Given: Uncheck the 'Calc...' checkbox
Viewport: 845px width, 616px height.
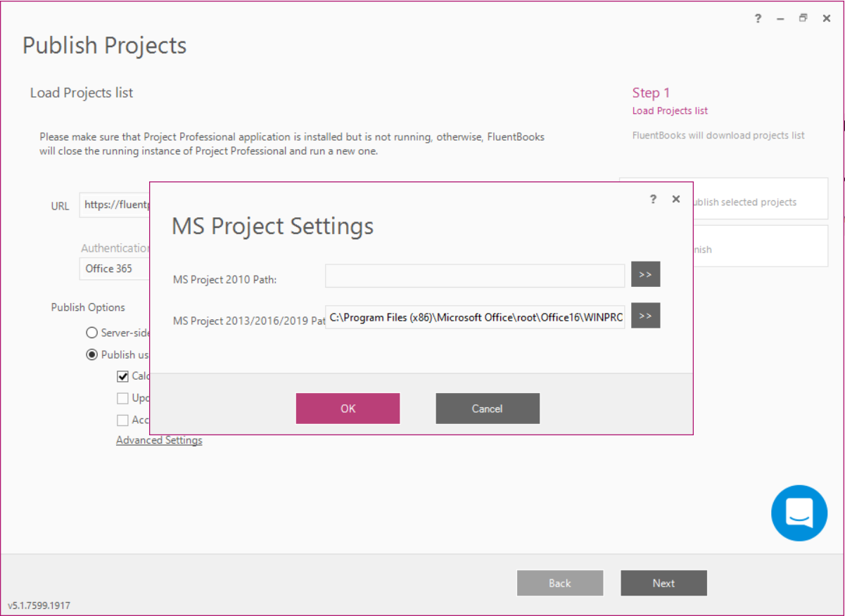Looking at the screenshot, I should click(122, 376).
